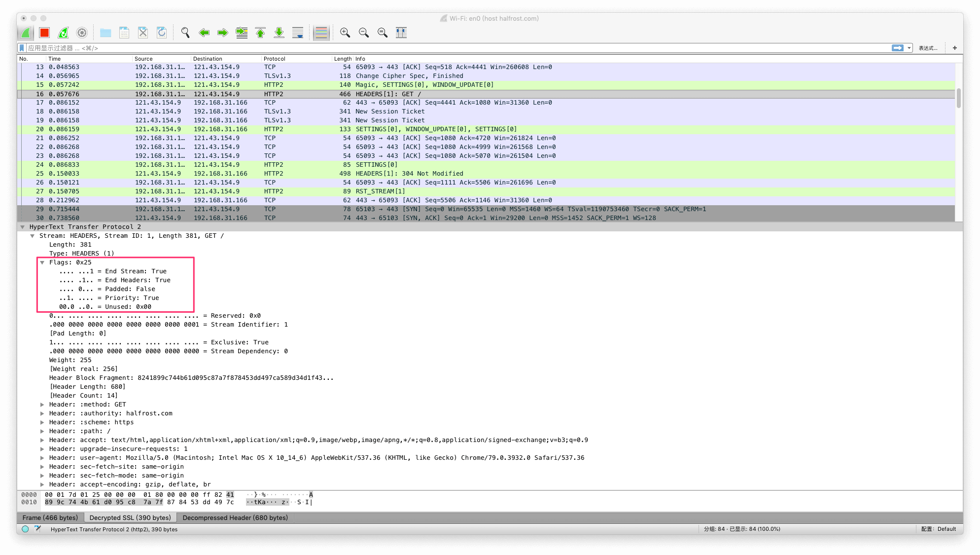Click the expert information status circle icon
This screenshot has width=980, height=555.
[25, 529]
